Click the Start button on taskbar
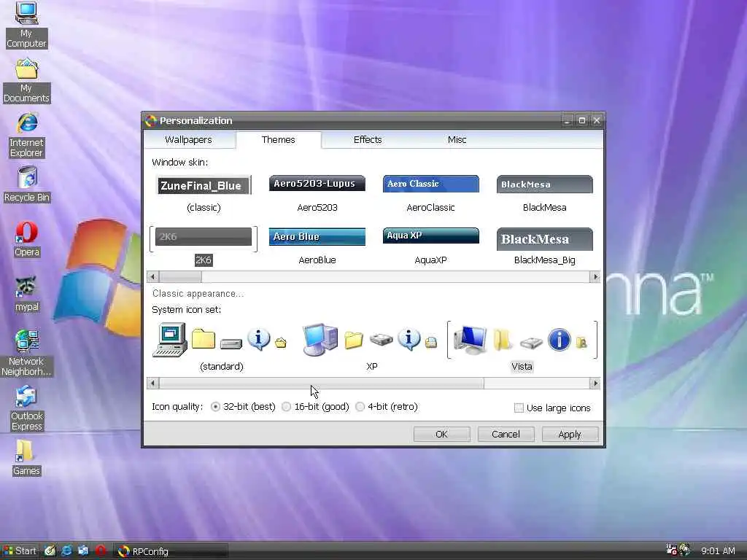Image resolution: width=747 pixels, height=560 pixels. [x=20, y=551]
